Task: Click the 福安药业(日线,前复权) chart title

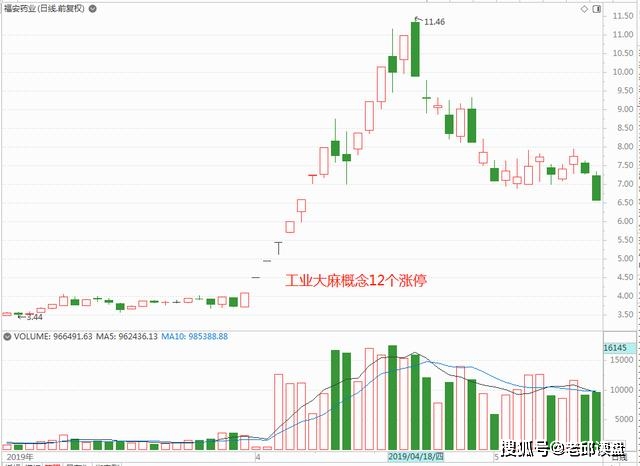Action: coord(44,8)
